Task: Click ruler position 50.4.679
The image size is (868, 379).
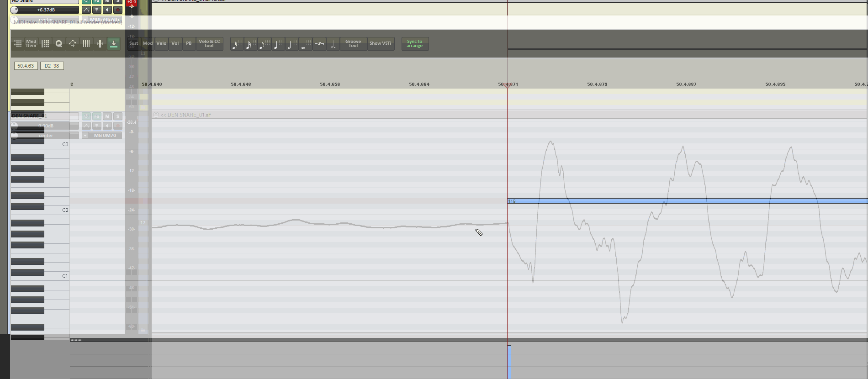Action: coord(597,84)
